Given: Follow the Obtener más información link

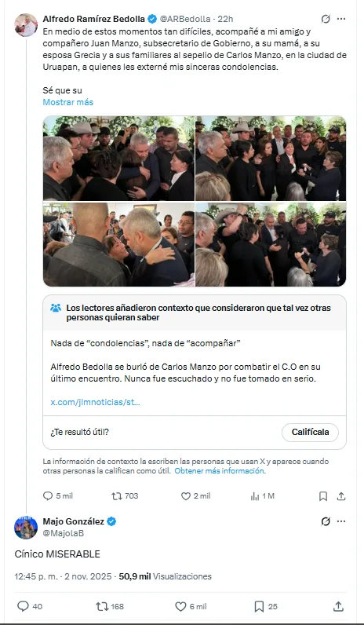Looking at the screenshot, I should click(x=220, y=471).
